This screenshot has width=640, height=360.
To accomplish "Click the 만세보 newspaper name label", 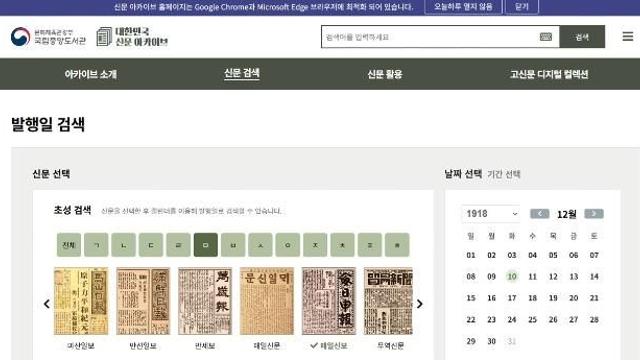I will [205, 346].
